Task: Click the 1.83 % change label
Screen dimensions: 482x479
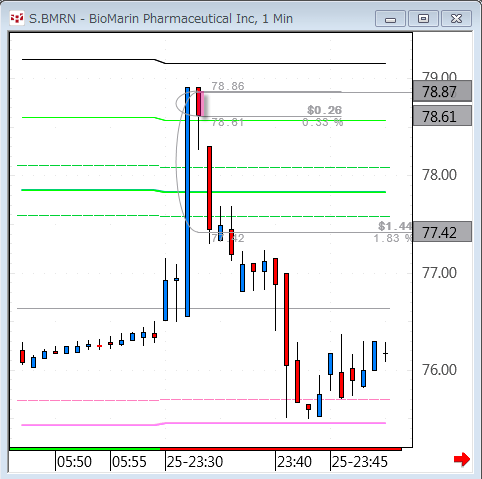Action: 393,238
